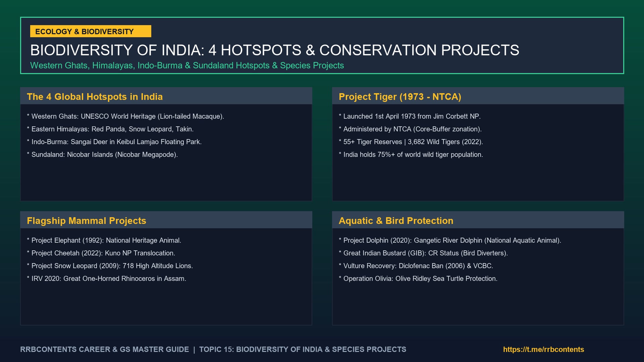
Task: Click the ECOLOGY & BIODIVERSITY tag
Action: tap(91, 31)
